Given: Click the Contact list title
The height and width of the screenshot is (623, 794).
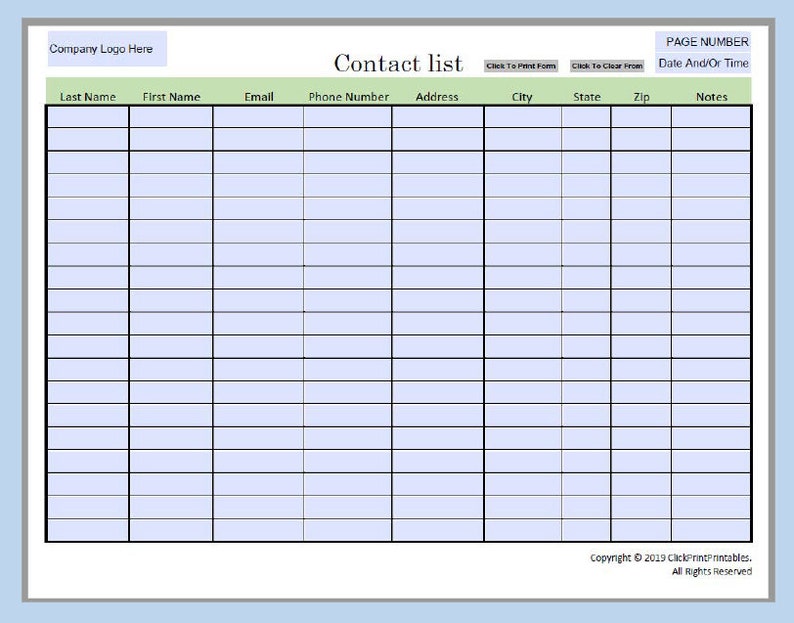Looking at the screenshot, I should [398, 63].
